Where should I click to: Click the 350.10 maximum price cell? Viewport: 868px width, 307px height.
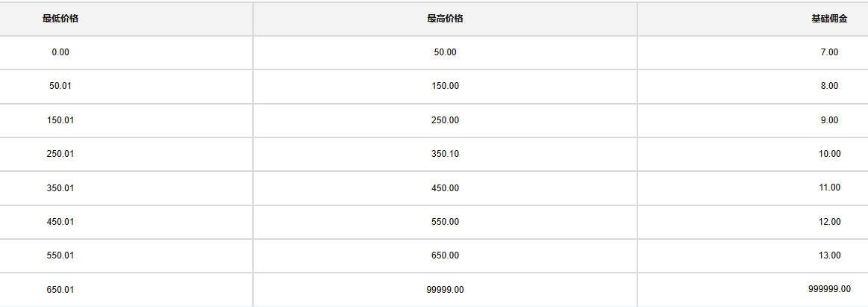coord(445,154)
